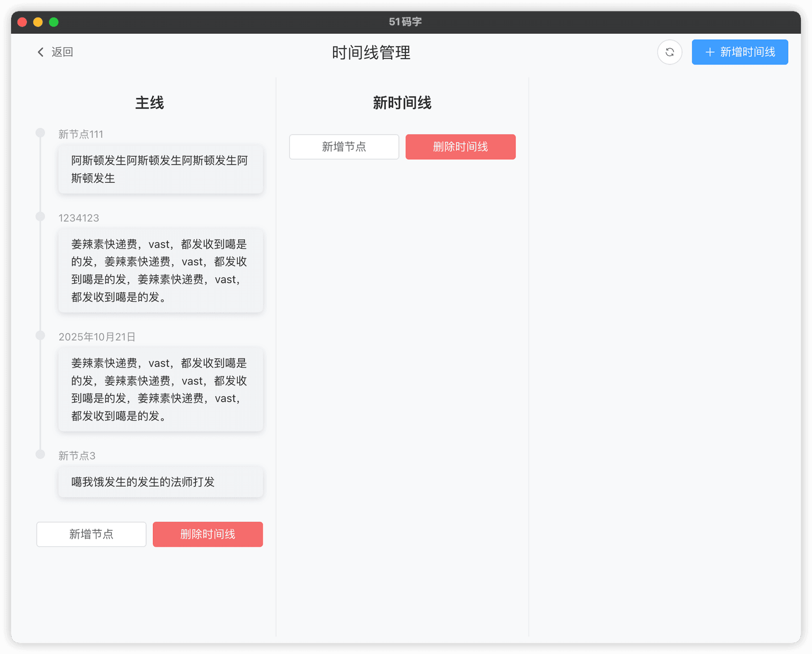Select the timeline dot beside 新节点111
This screenshot has height=654, width=812.
point(40,132)
